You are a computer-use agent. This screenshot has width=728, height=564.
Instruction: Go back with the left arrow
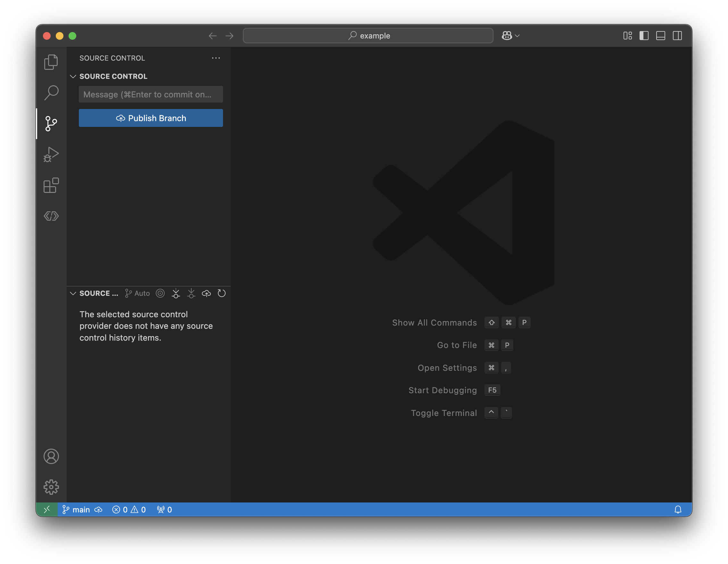point(213,36)
